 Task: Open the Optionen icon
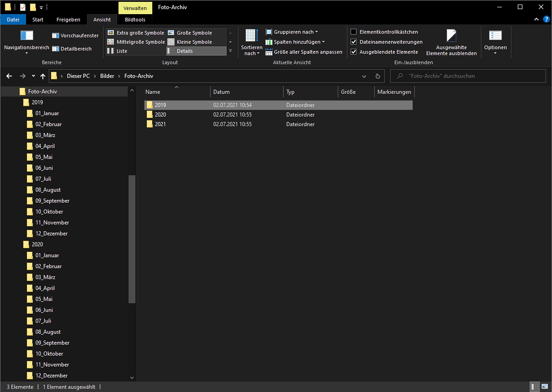(495, 36)
